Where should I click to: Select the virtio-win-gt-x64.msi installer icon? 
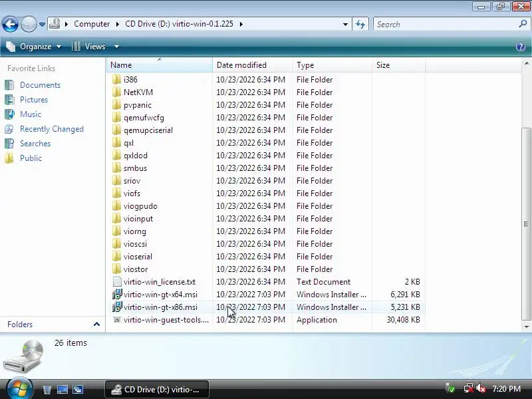pos(117,294)
